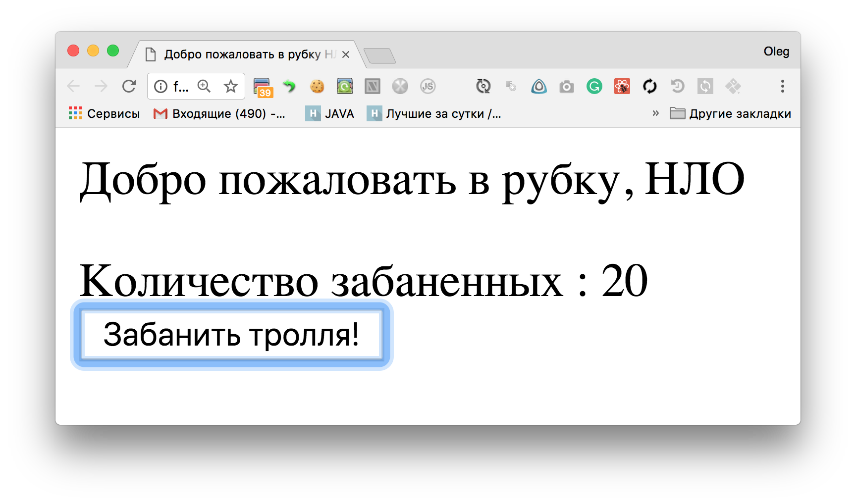Viewport: 856px width, 504px height.
Task: Click the 'Количество забаненных : 20' text
Action: [364, 281]
